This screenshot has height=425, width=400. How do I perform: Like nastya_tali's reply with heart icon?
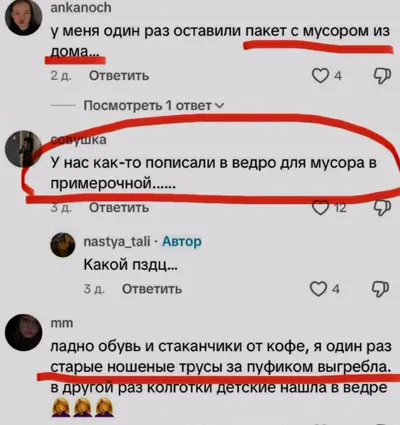click(x=318, y=289)
